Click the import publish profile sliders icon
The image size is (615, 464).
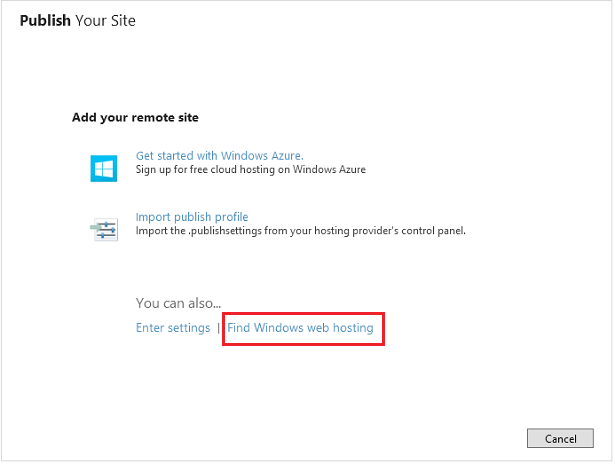pos(104,228)
